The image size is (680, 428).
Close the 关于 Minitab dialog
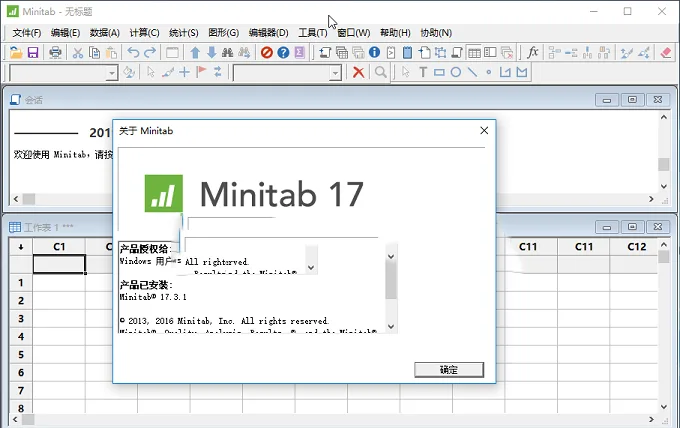click(484, 131)
